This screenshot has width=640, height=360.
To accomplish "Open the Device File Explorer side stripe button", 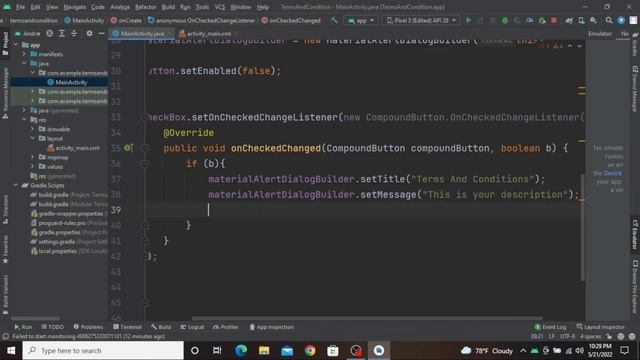I will click(x=635, y=287).
